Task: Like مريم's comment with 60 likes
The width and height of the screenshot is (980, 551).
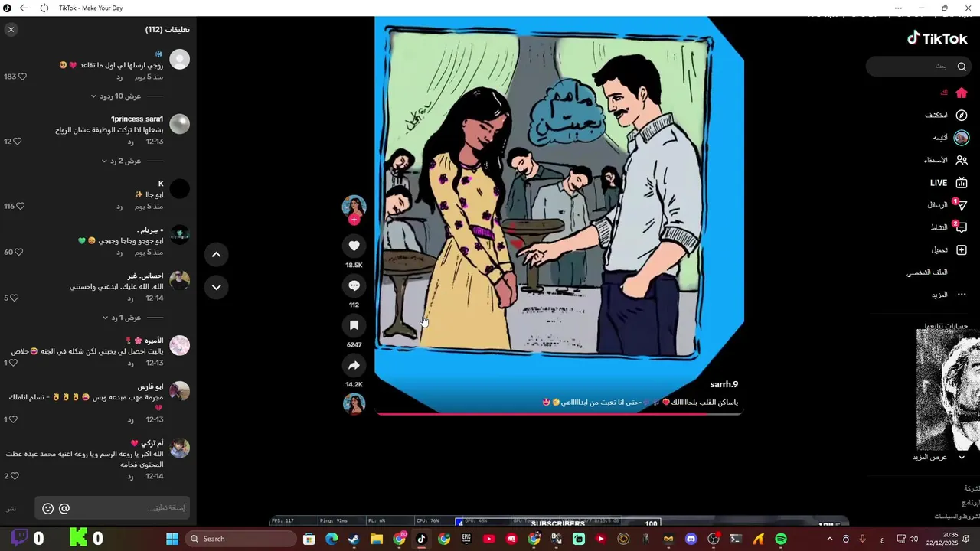Action: tap(18, 252)
